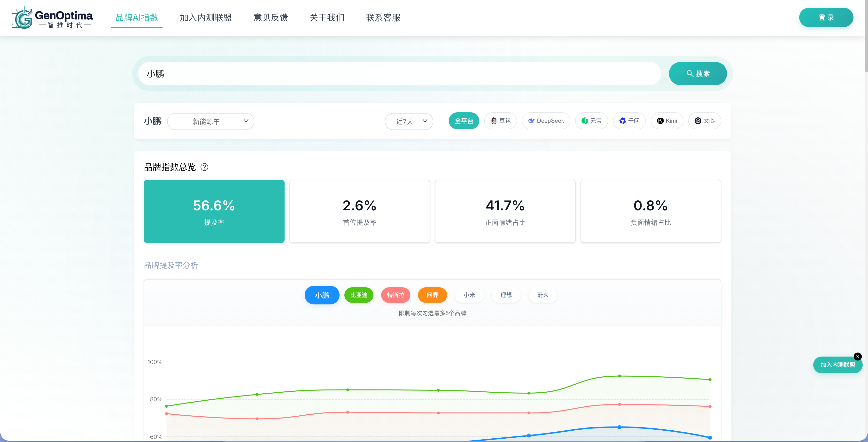Viewport: 868px width, 442px height.
Task: Select the 56.6% 提及率 card
Action: [214, 211]
